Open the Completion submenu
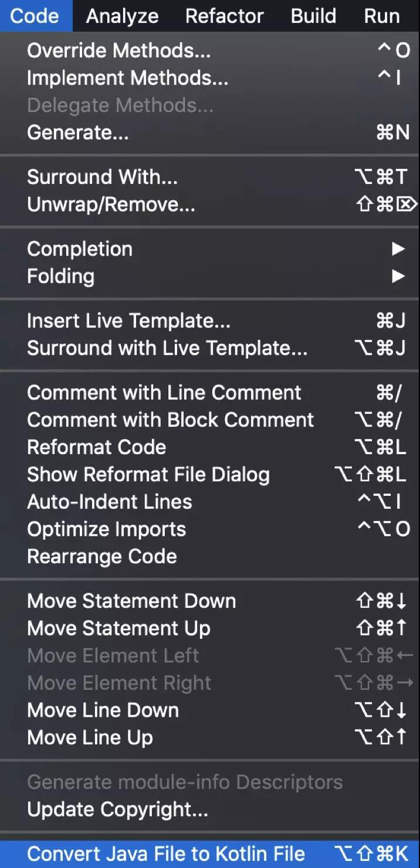The width and height of the screenshot is (420, 868). [210, 249]
